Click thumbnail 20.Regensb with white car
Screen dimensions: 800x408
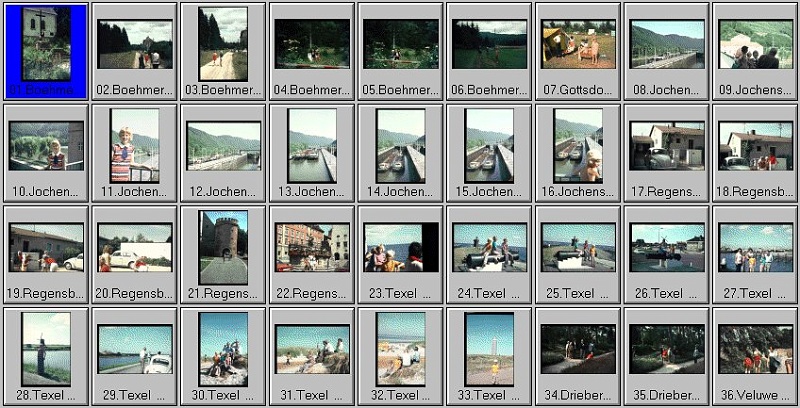pos(134,248)
